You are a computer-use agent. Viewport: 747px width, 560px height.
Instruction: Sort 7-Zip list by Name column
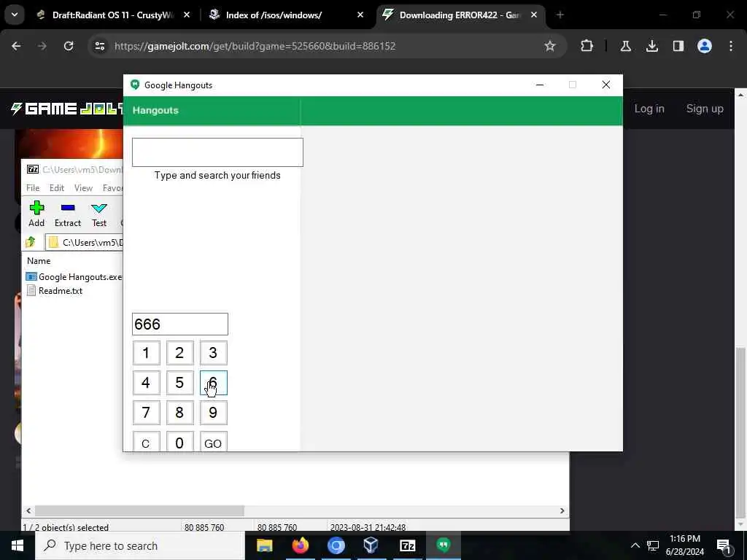39,261
